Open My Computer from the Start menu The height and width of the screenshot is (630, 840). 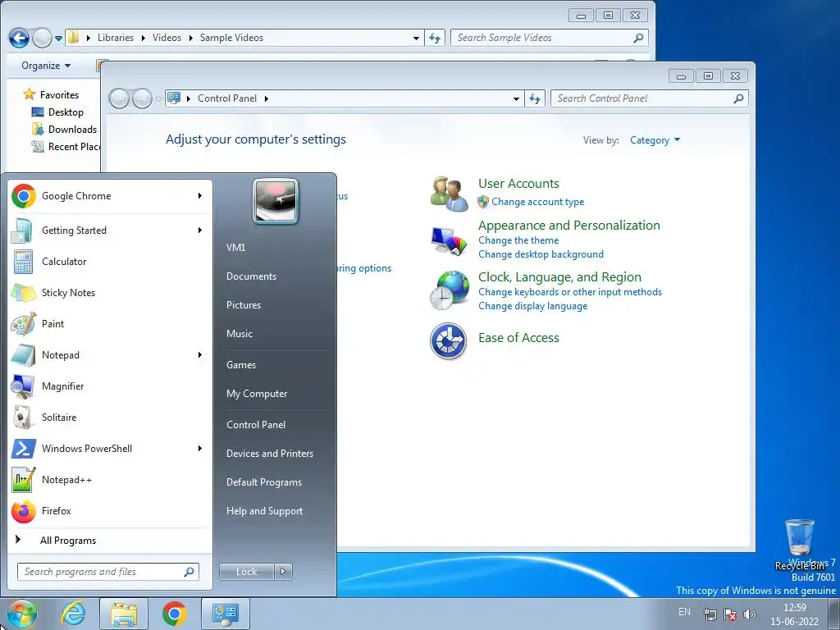point(257,394)
